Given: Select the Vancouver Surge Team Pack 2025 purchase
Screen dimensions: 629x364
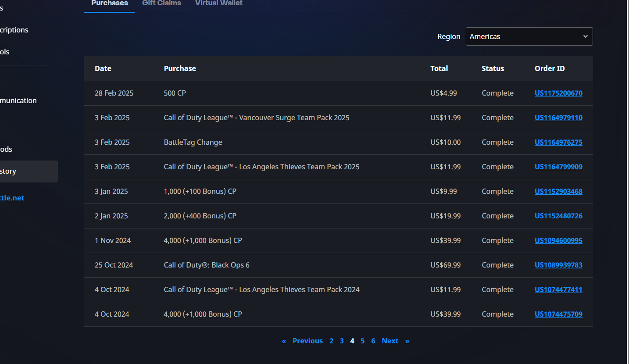Looking at the screenshot, I should coord(257,118).
